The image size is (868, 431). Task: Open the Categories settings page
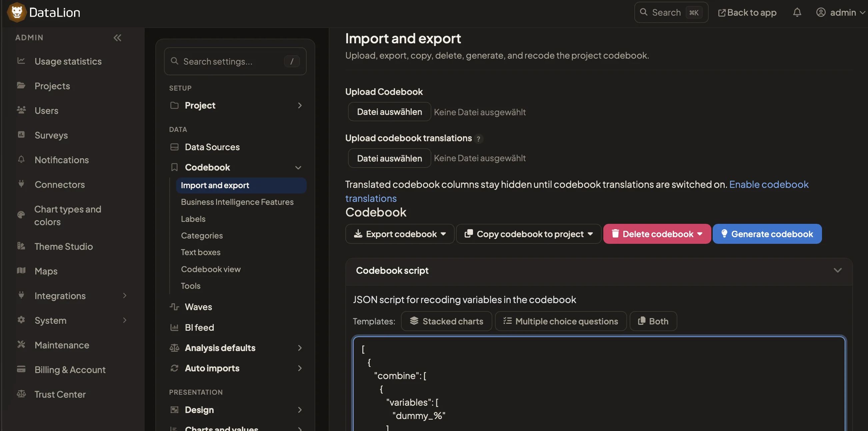click(201, 235)
